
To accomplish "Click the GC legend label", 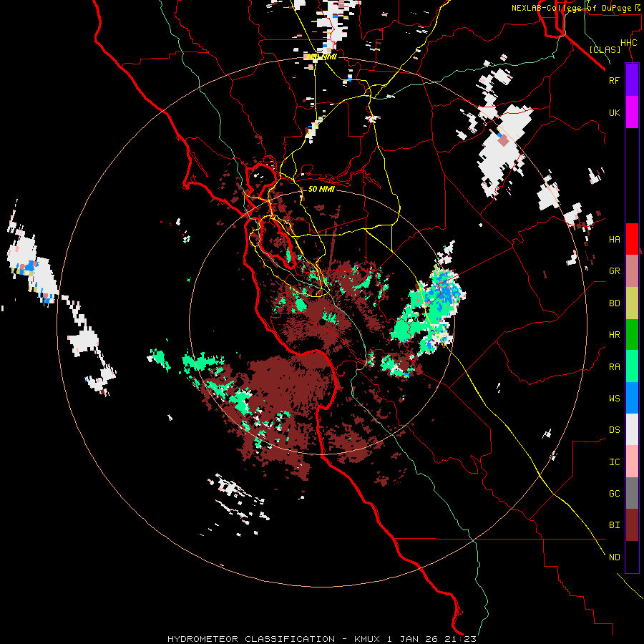I will tap(614, 494).
